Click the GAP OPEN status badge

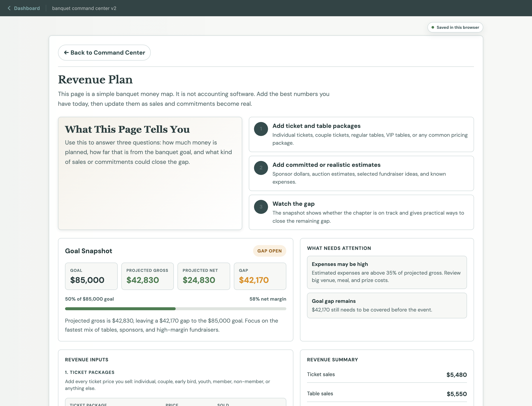point(270,251)
